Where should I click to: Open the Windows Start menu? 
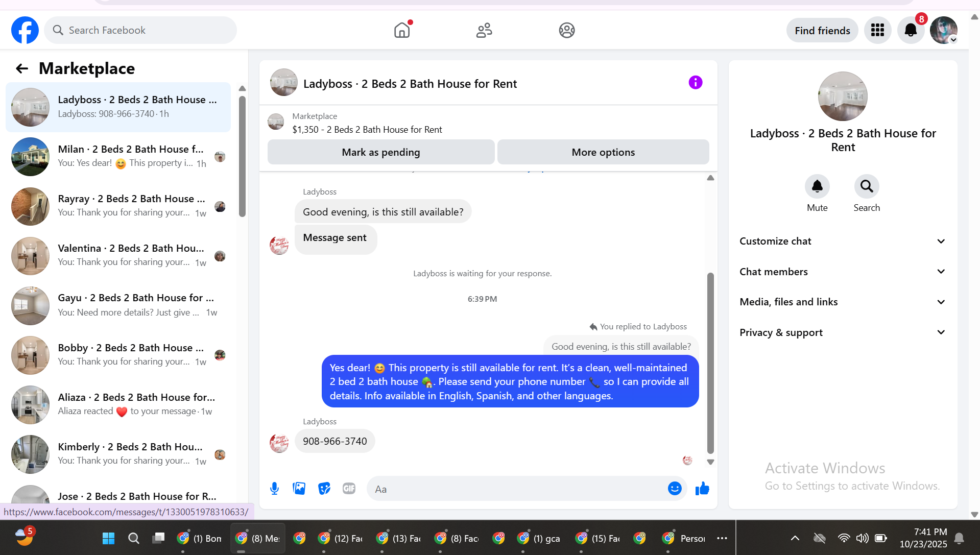point(108,538)
